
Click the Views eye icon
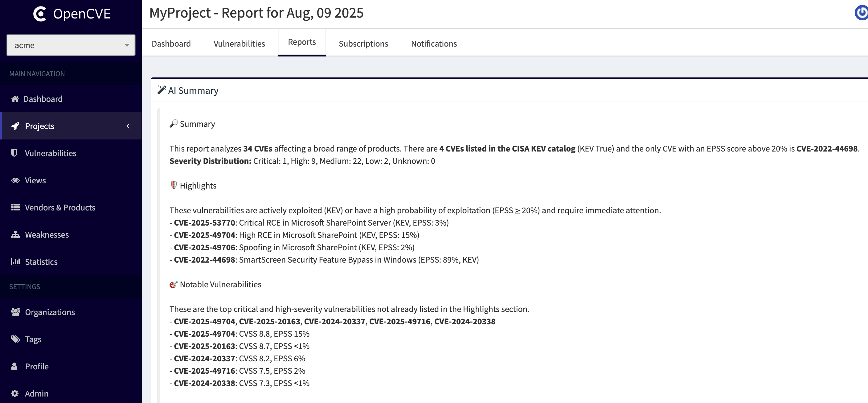point(15,181)
